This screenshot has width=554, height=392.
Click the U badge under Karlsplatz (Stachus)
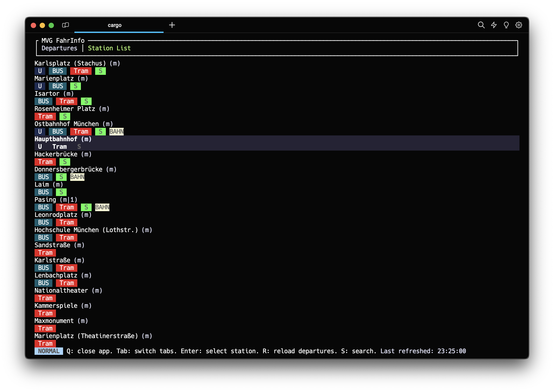pyautogui.click(x=40, y=71)
